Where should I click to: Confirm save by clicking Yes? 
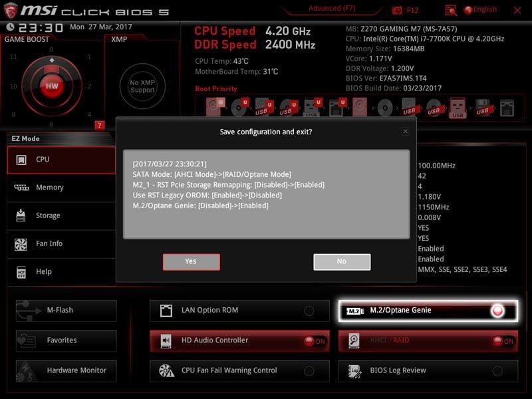[x=191, y=261]
